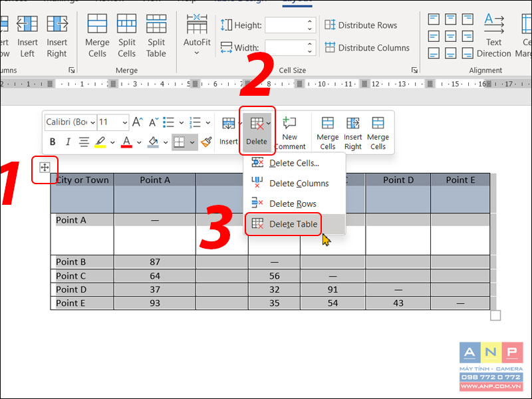This screenshot has height=399, width=532.
Task: Increase row Height with up stepper
Action: (309, 21)
